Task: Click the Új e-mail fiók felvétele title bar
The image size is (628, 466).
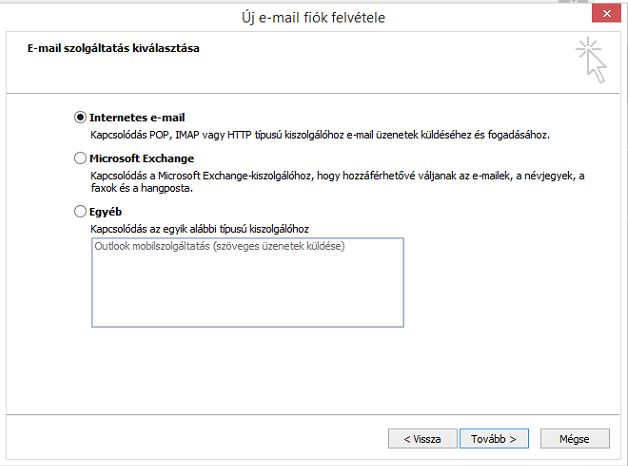Action: tap(313, 18)
